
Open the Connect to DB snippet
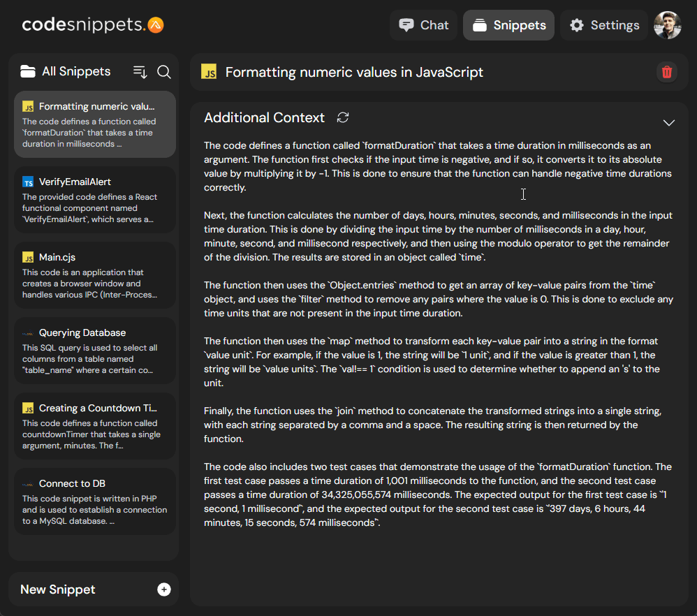point(95,501)
